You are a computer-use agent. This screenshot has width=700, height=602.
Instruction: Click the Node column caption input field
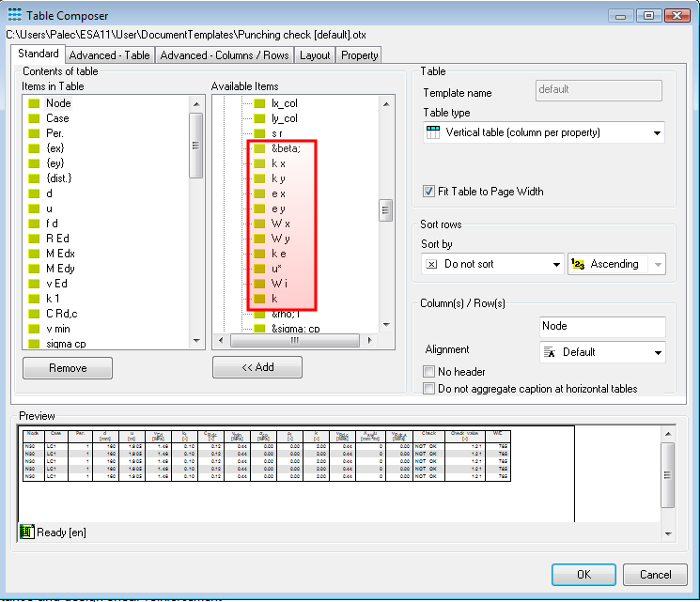[x=602, y=326]
